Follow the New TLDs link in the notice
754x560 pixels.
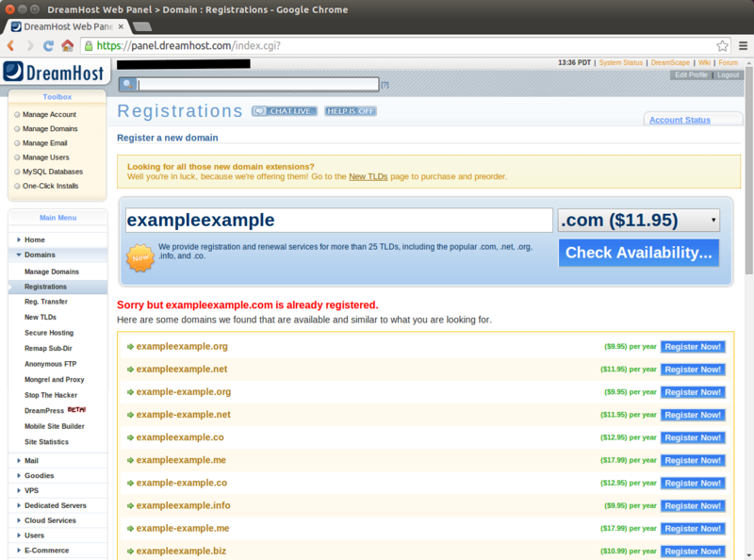pyautogui.click(x=368, y=176)
